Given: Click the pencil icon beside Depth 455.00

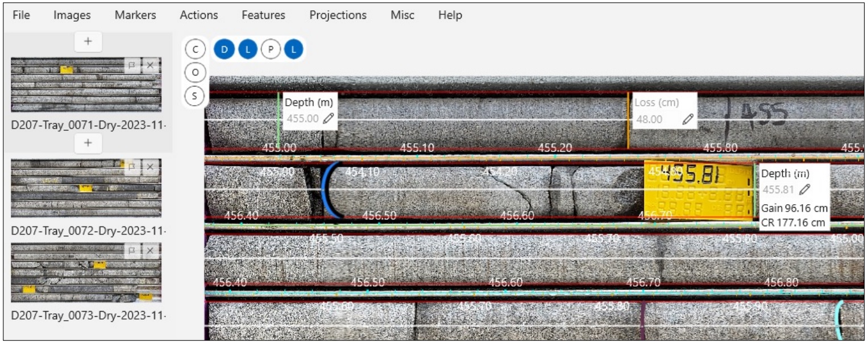Looking at the screenshot, I should tap(328, 119).
